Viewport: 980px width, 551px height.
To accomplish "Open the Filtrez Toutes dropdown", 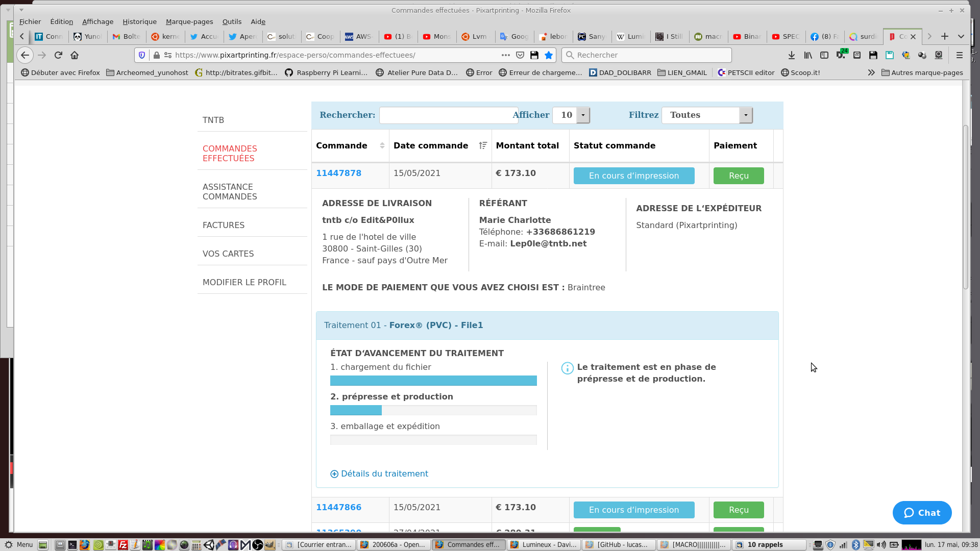I will pos(745,115).
